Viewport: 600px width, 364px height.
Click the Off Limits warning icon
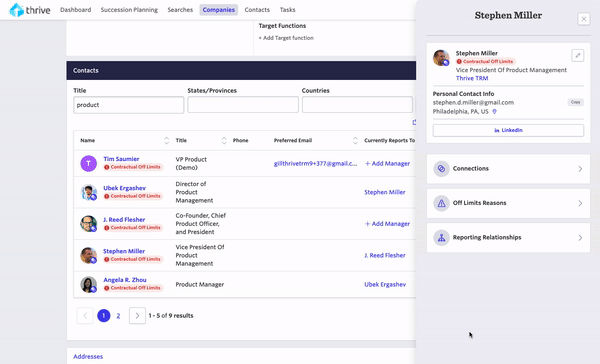[x=441, y=203]
